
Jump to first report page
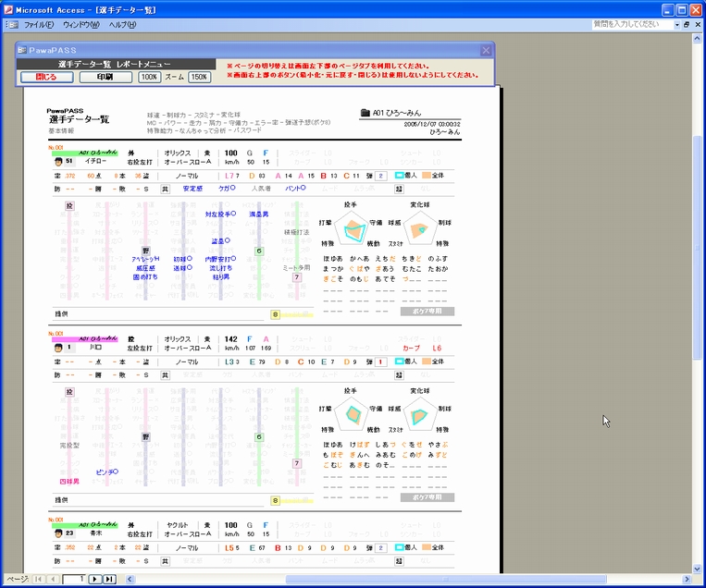coord(39,579)
